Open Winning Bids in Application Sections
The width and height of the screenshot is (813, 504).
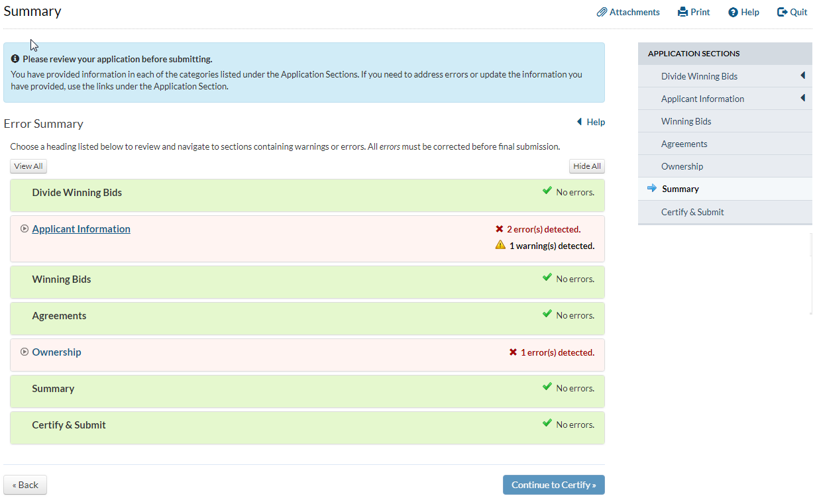(686, 121)
